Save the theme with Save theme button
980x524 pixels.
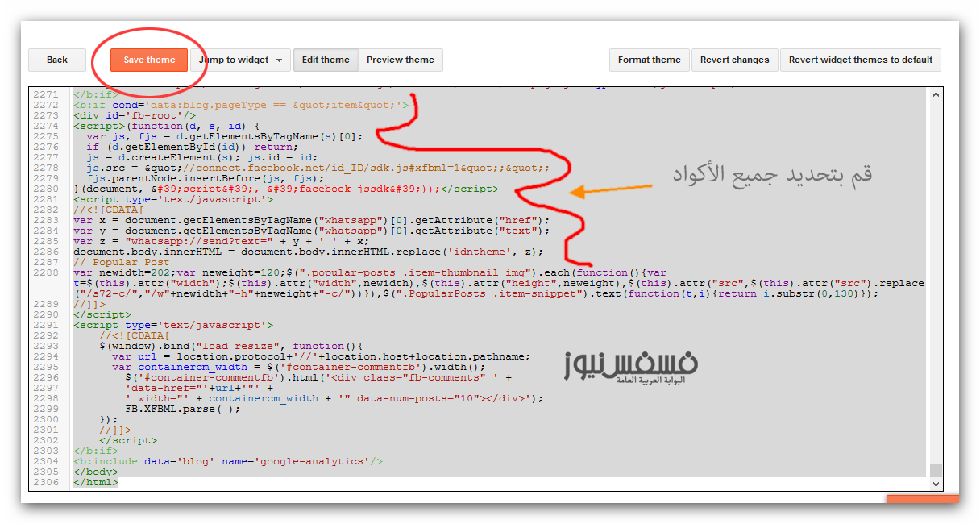click(x=149, y=60)
